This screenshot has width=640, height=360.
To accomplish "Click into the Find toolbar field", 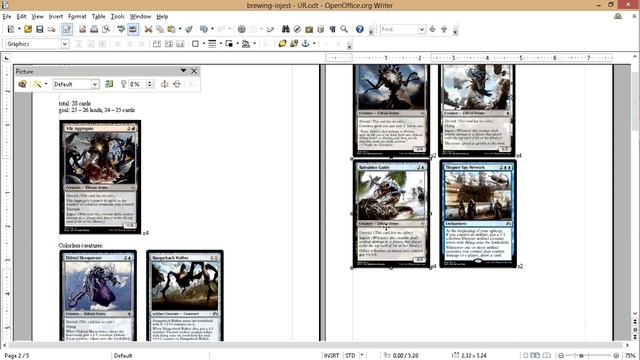I will 399,29.
